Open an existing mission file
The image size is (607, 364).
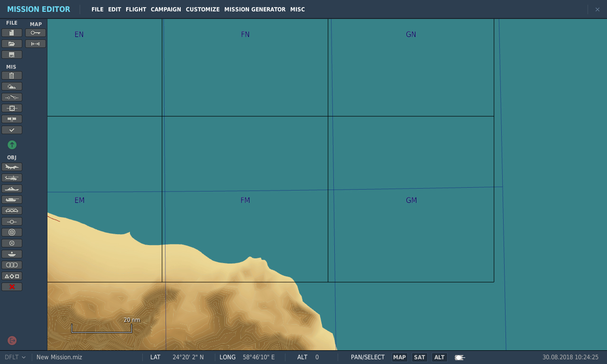pos(12,44)
